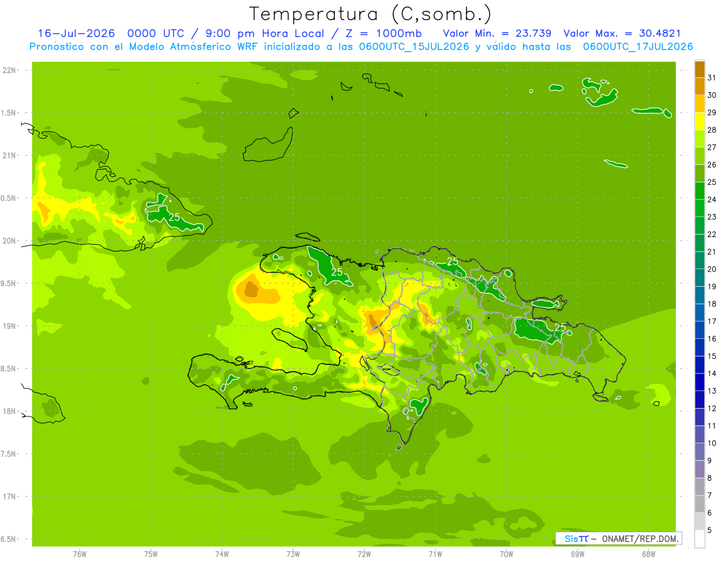
Task: Click the '23' label on color scale
Action: click(x=712, y=216)
